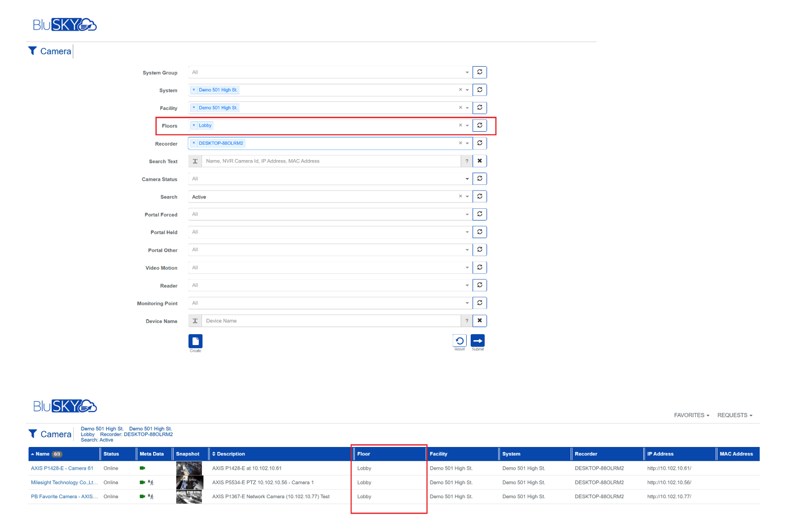This screenshot has height=532, width=799.
Task: Remove the Lobby tag from Floors
Action: [x=194, y=125]
